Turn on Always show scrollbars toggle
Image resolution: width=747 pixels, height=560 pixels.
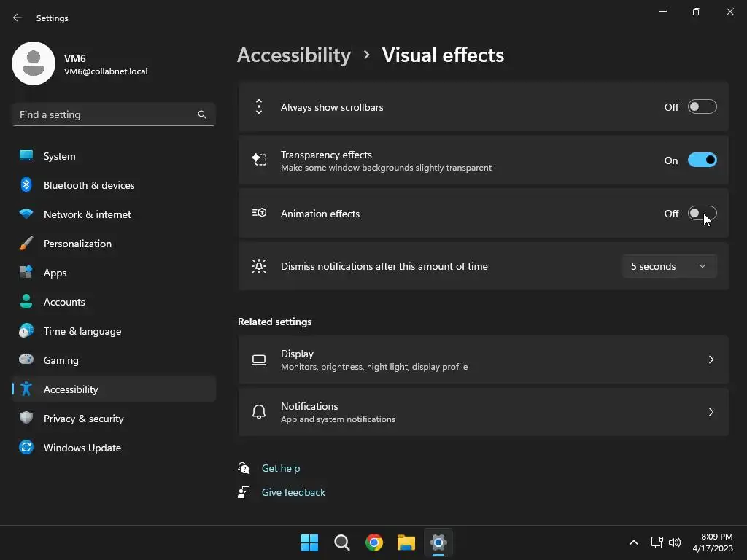[x=703, y=106]
